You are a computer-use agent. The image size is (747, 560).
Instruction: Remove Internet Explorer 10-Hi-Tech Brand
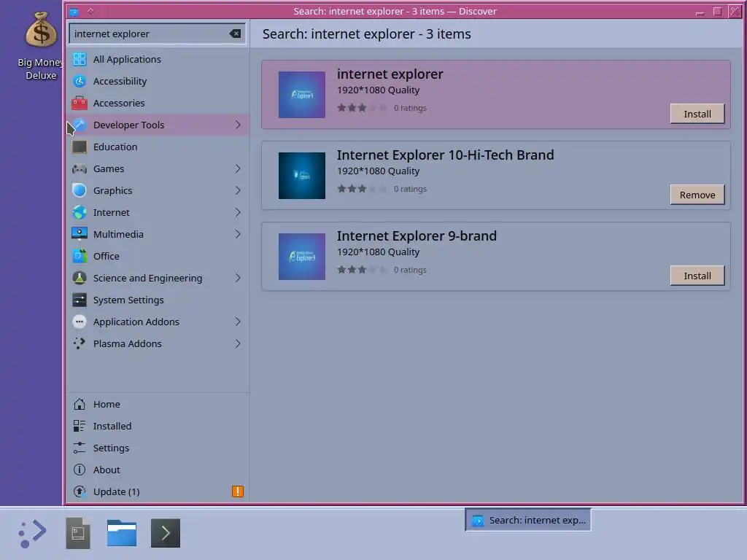click(x=697, y=195)
